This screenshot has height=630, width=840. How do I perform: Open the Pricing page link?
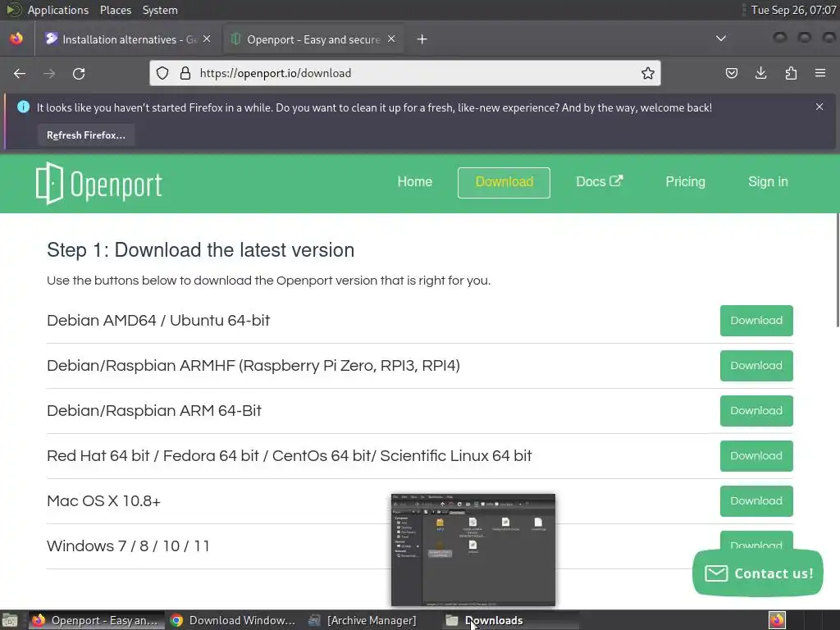[685, 182]
